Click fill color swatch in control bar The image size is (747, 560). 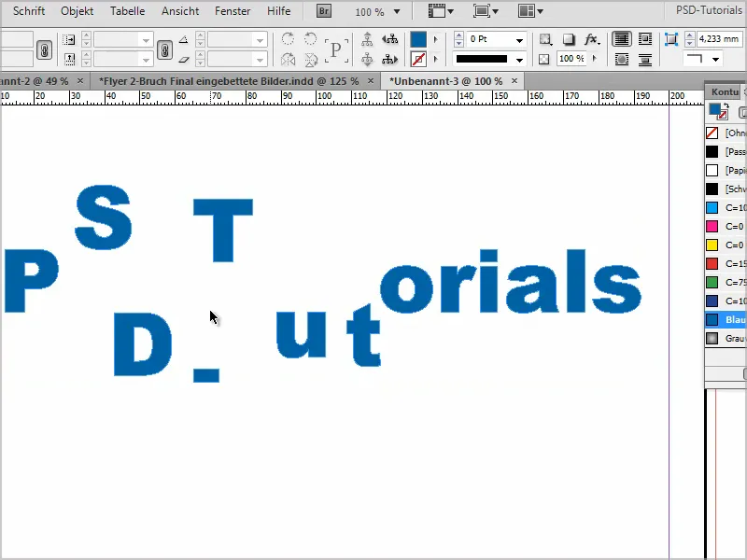(x=418, y=39)
